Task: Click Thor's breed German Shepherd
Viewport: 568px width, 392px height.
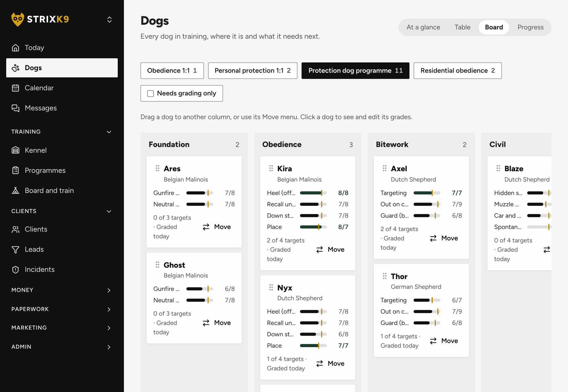Action: tap(416, 287)
